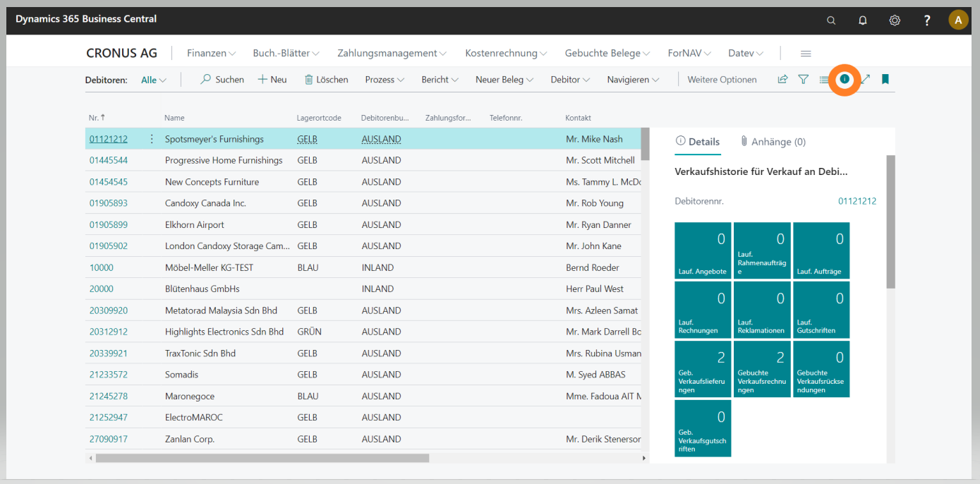Screen dimensions: 980x484
Task: Click CRONUS AG company name
Action: coord(121,53)
